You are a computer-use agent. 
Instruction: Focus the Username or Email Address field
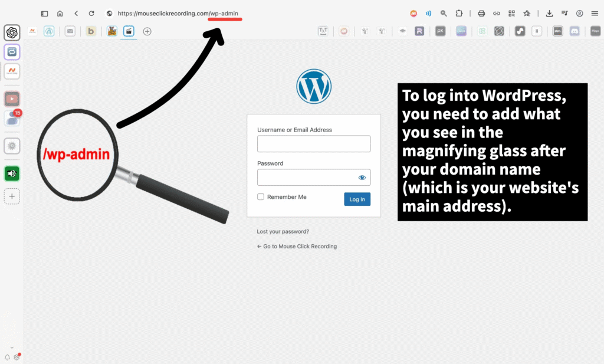(x=314, y=144)
